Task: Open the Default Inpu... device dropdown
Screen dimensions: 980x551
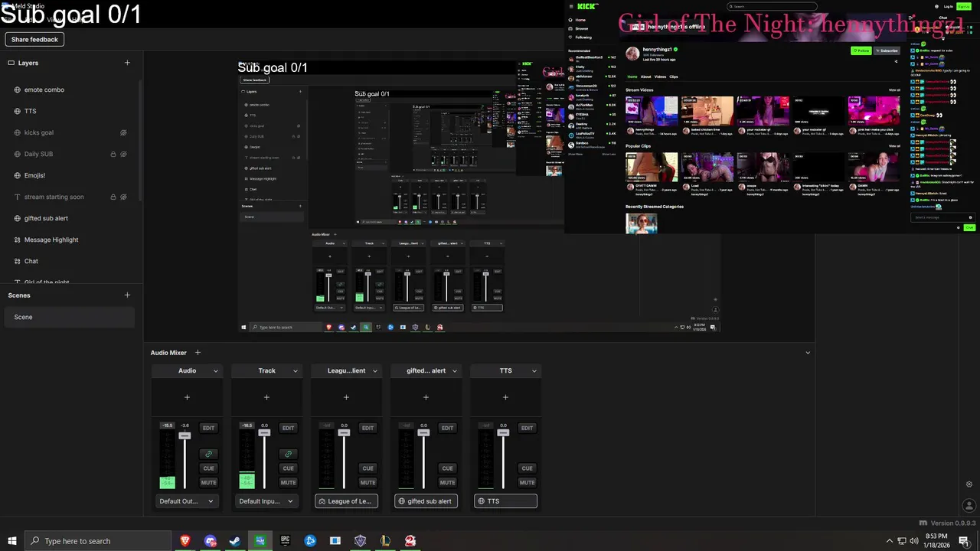Action: (x=266, y=501)
